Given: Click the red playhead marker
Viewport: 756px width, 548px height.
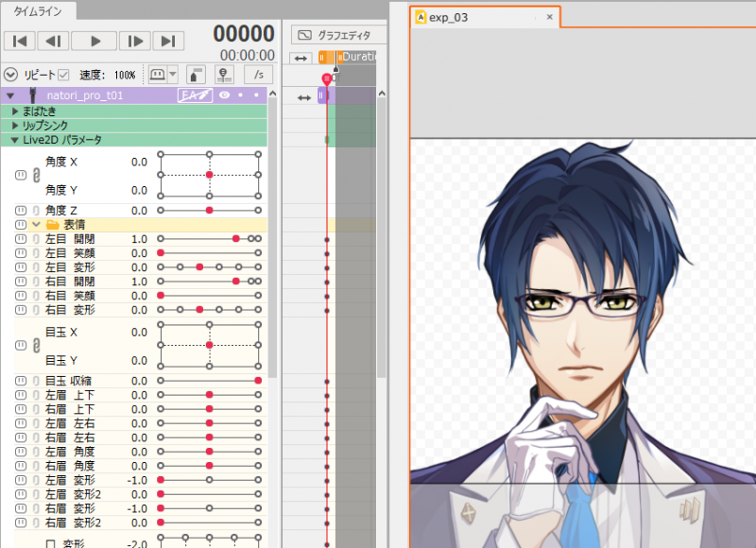Looking at the screenshot, I should [x=327, y=79].
